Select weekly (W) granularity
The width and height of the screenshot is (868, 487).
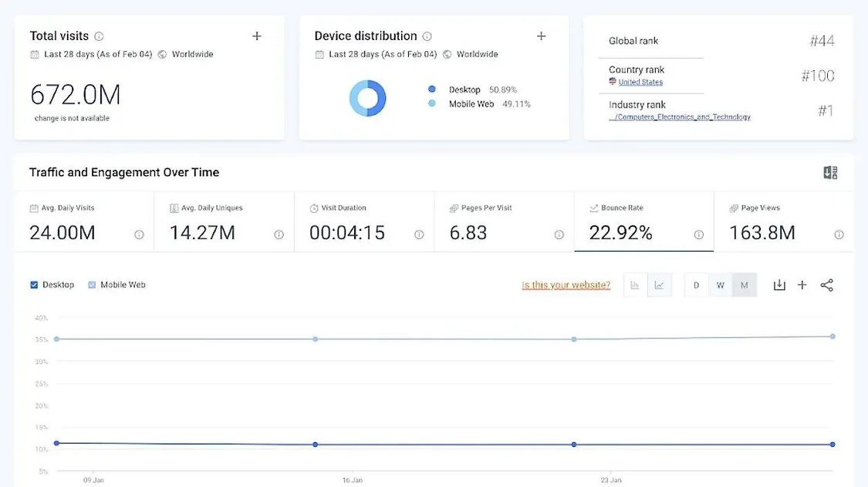pyautogui.click(x=720, y=286)
